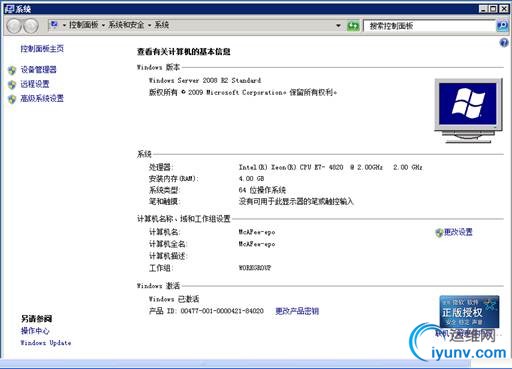
Task: Click the system icon in the window title bar
Action: click(9, 9)
